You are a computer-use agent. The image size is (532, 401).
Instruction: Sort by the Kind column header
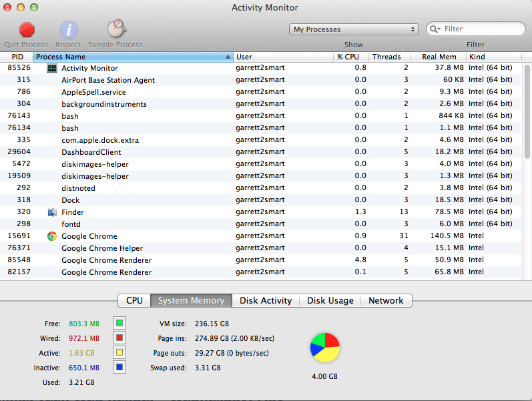(x=494, y=57)
